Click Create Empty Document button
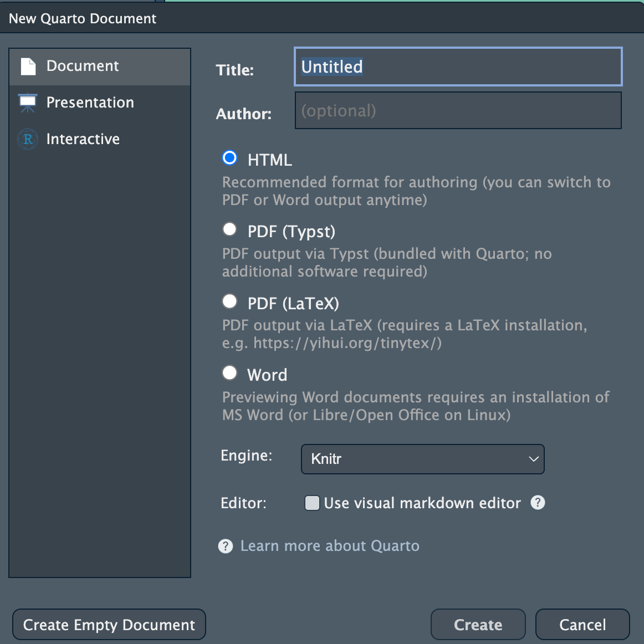The width and height of the screenshot is (644, 644). 109,625
